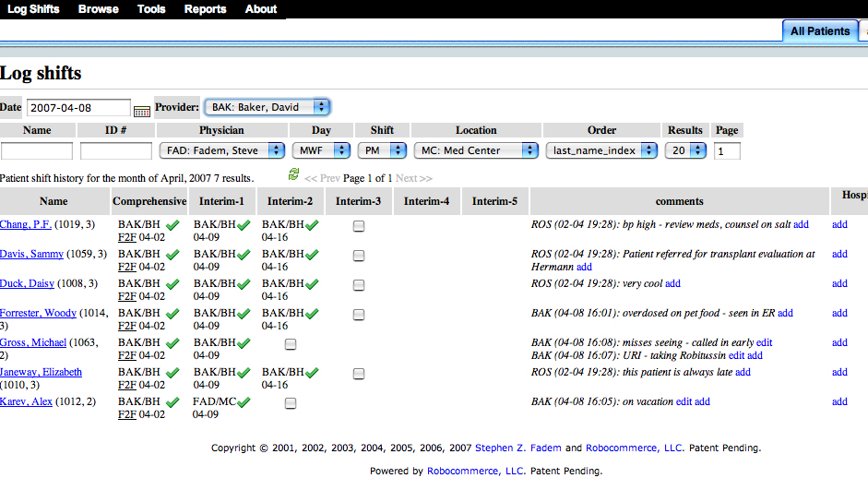The height and width of the screenshot is (490, 868).
Task: Check Interim-3 box for Forrester, Woody
Action: point(359,315)
